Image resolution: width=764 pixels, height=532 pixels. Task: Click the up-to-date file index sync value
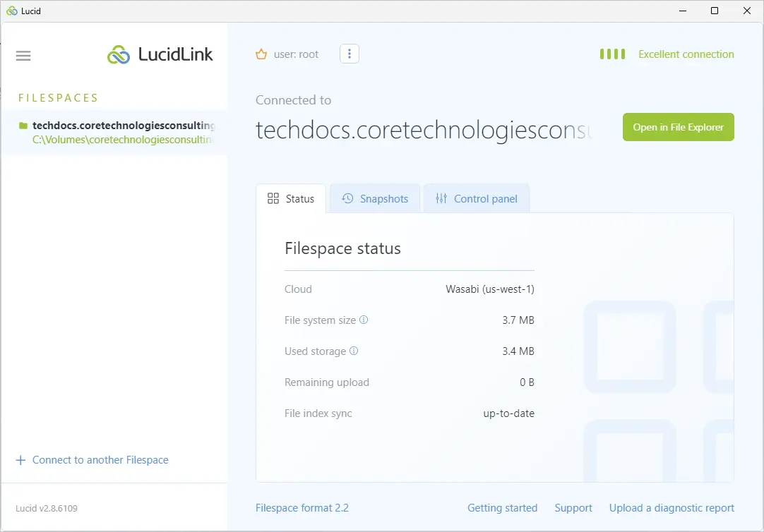point(508,413)
